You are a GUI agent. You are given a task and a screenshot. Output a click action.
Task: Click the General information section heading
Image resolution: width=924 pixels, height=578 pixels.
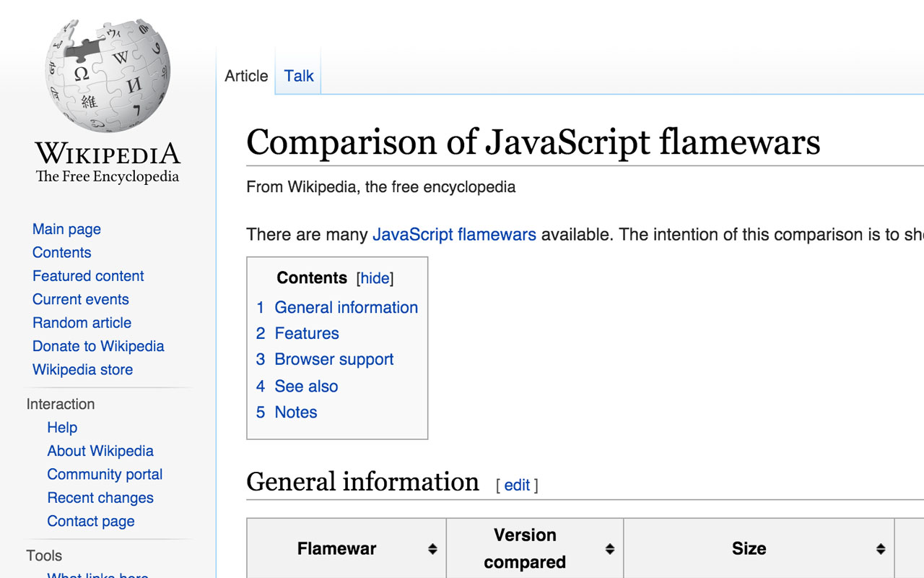362,482
